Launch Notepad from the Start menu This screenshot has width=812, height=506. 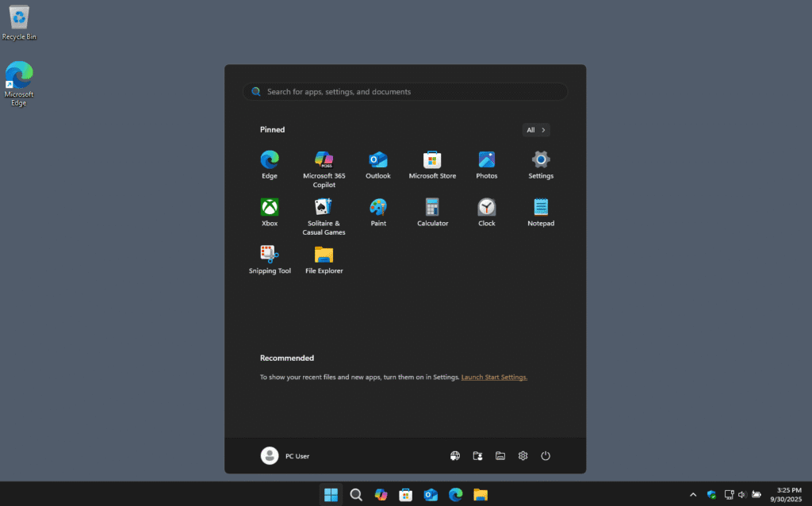point(540,207)
